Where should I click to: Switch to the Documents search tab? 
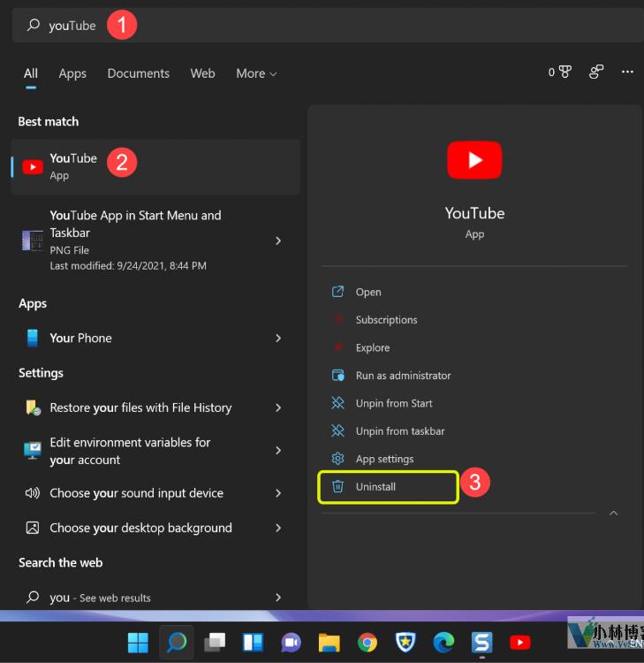tap(138, 73)
